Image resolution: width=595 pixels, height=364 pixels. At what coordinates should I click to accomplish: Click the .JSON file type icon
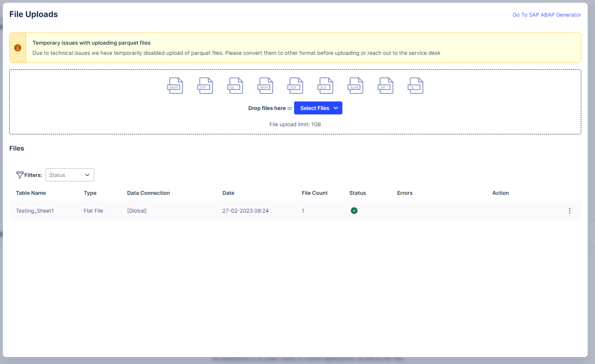click(x=265, y=86)
